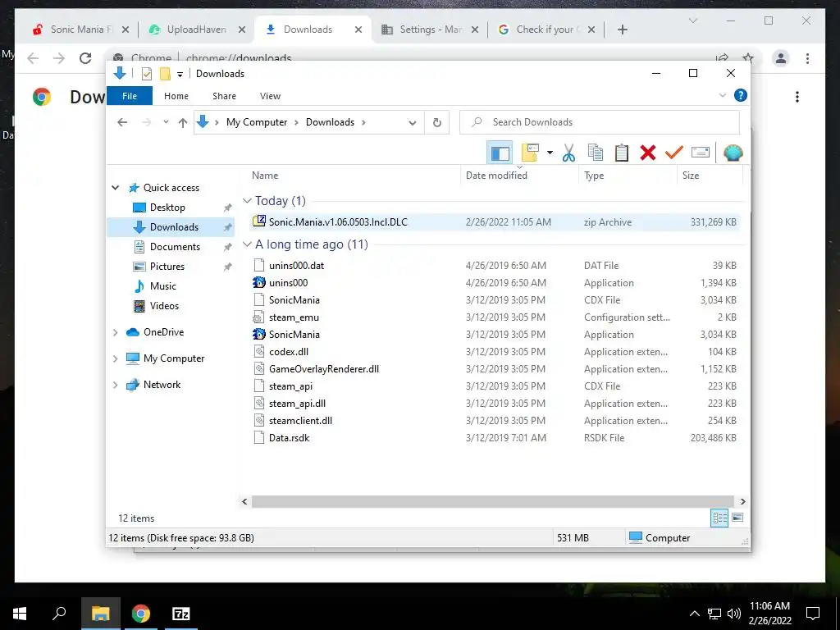
Task: Select the GameOverlayRenderer.dll file
Action: coord(495,368)
